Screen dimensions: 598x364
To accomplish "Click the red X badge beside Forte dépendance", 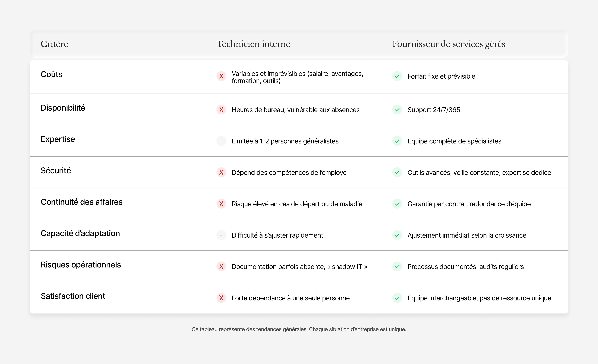I will coord(221,298).
